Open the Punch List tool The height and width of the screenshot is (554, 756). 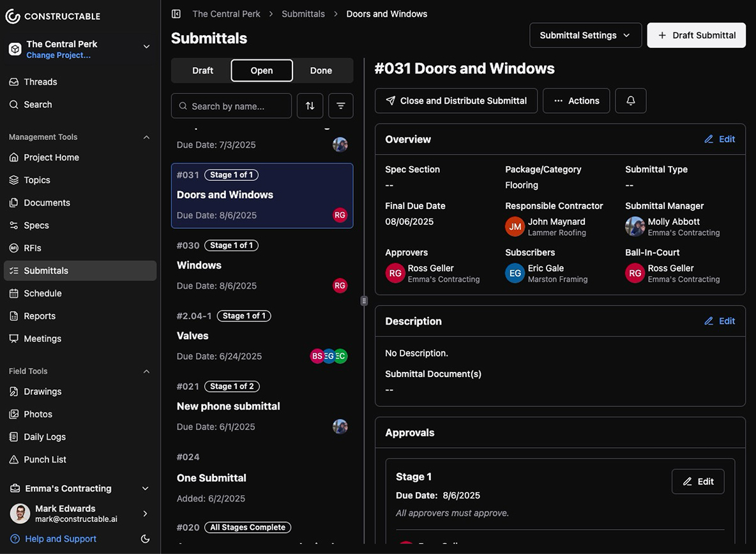(43, 459)
